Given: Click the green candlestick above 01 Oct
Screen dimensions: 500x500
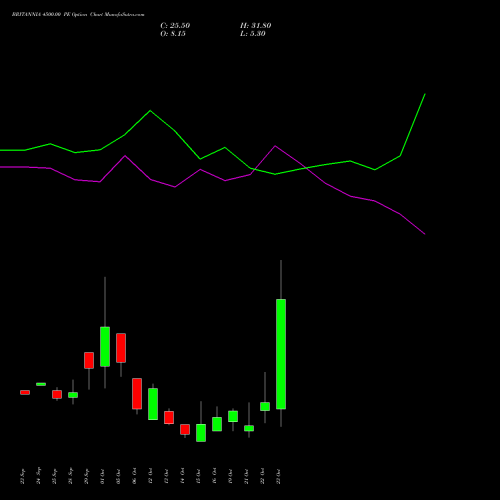Looking at the screenshot, I should [x=105, y=347].
